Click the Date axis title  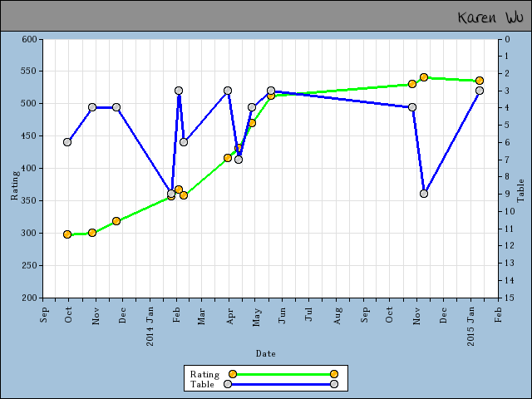pyautogui.click(x=266, y=354)
